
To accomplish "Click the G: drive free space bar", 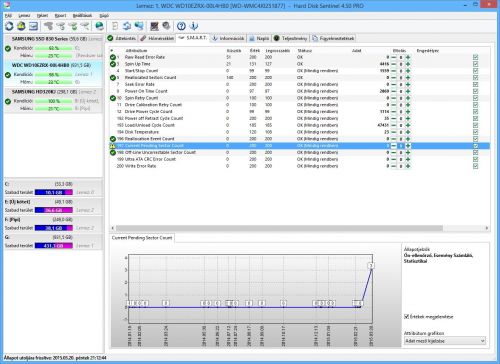I will pos(54,245).
